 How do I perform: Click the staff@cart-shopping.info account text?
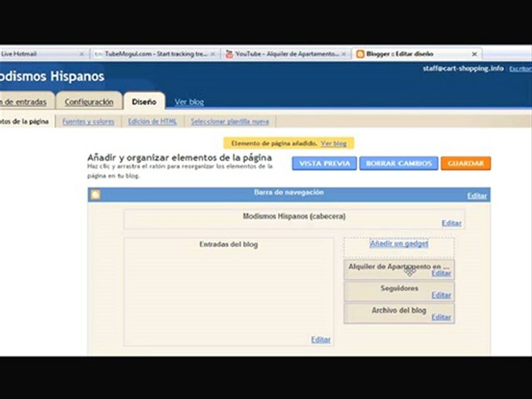pyautogui.click(x=463, y=69)
